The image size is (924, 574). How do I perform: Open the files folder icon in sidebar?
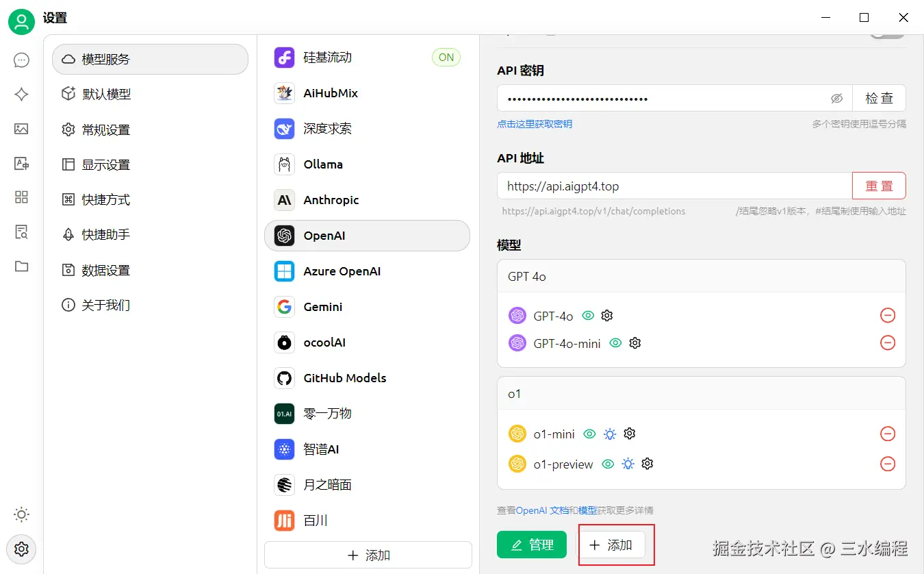22,266
